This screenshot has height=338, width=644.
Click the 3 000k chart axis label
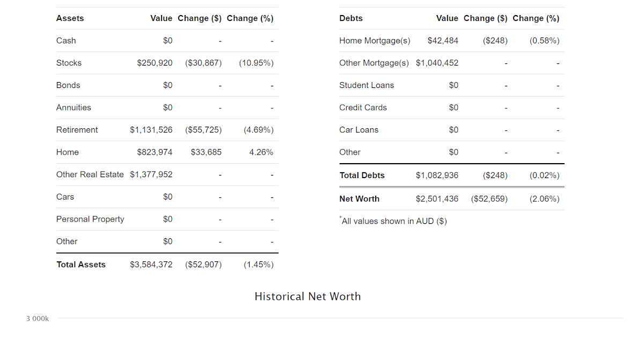coord(38,319)
